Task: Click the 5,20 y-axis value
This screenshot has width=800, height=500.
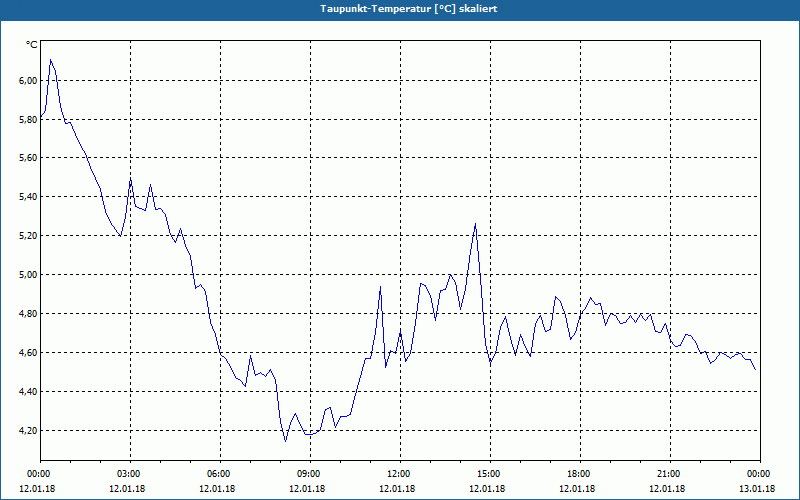Action: (x=29, y=236)
